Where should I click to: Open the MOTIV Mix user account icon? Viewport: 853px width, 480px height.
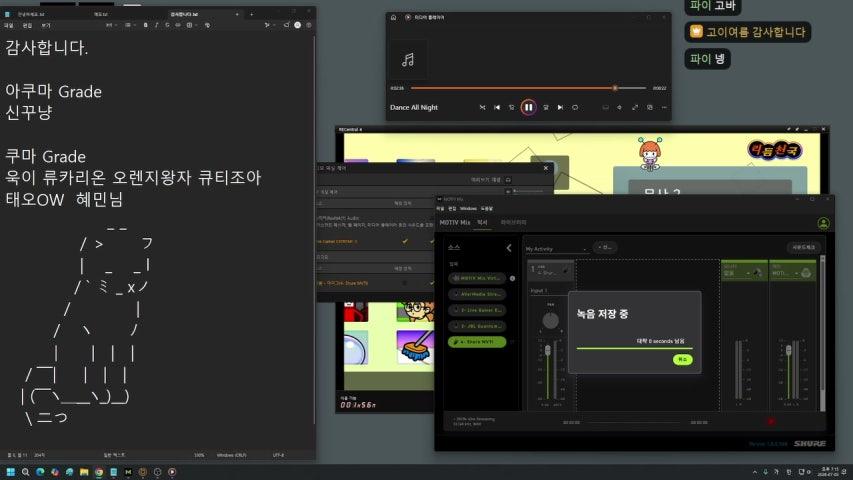(824, 223)
